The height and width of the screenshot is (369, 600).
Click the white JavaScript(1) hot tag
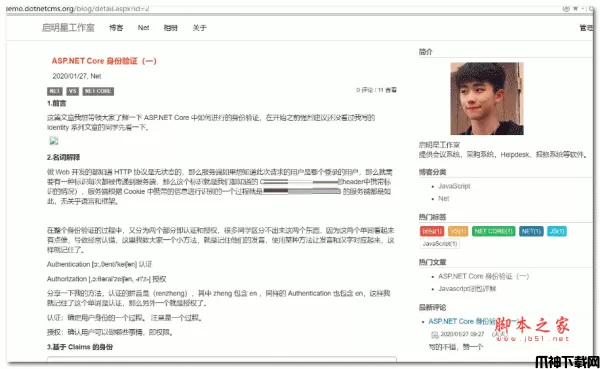(440, 244)
